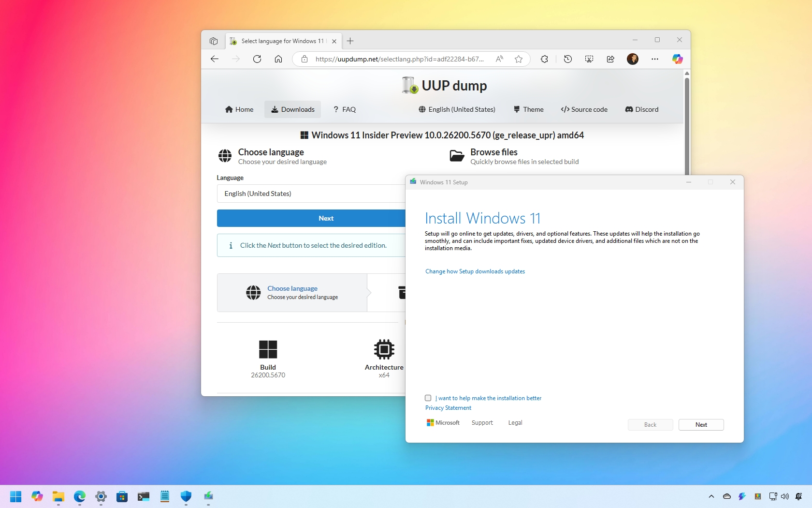Expand hidden icons in the system tray
812x508 pixels.
[x=710, y=497]
